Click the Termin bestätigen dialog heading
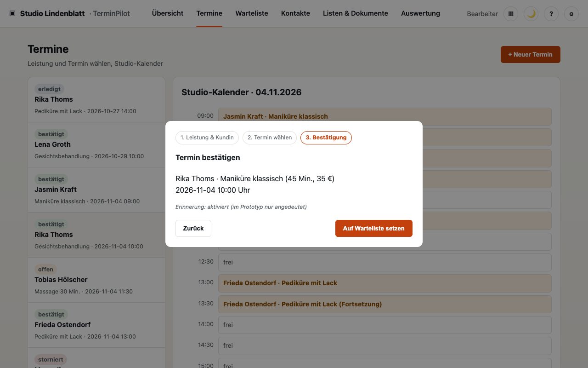Image resolution: width=588 pixels, height=368 pixels. (208, 157)
